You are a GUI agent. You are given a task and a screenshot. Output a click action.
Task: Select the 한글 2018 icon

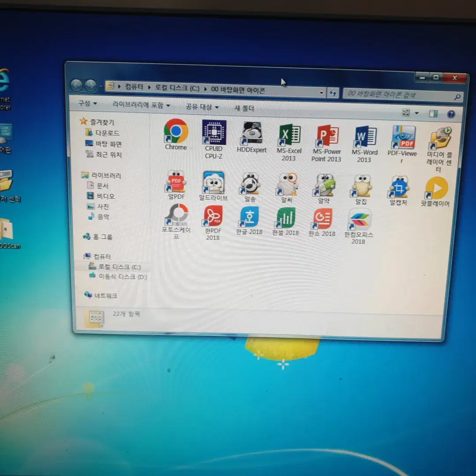click(249, 221)
